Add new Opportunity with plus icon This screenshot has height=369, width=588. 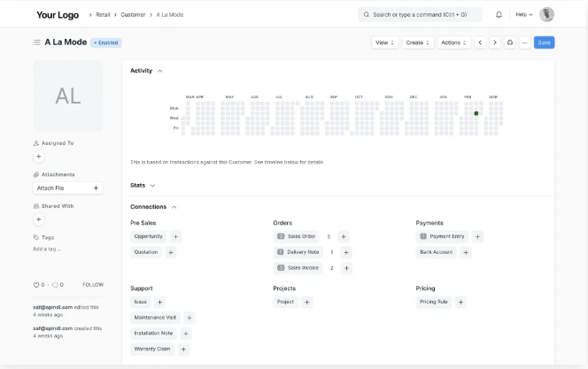(x=175, y=236)
